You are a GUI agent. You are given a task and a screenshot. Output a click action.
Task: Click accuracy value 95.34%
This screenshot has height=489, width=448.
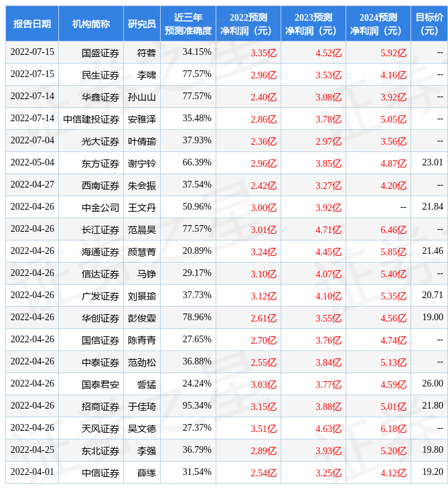point(197,405)
